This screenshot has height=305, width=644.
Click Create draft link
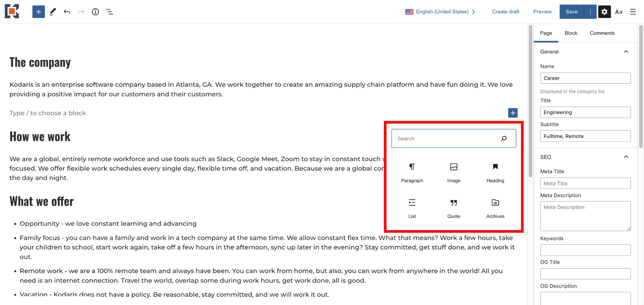[x=505, y=12]
